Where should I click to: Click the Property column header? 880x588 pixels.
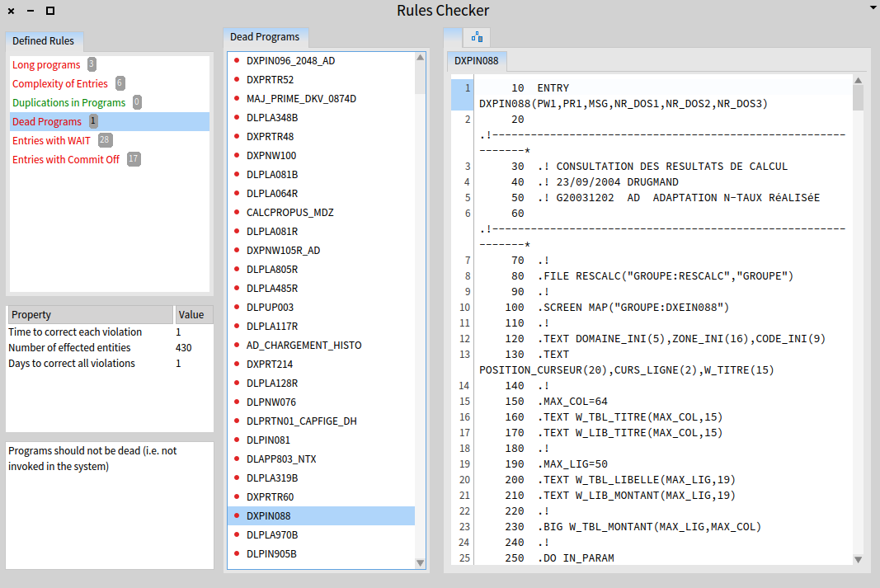(x=31, y=315)
